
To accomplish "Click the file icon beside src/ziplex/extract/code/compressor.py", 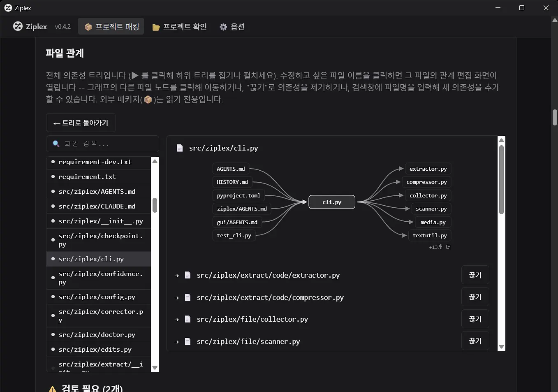I will (x=188, y=297).
